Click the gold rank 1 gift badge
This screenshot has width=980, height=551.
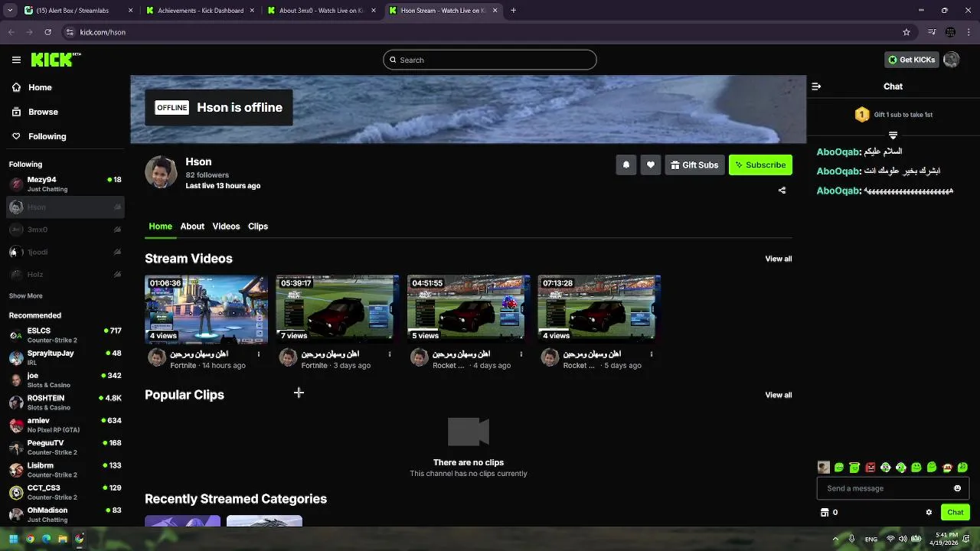point(862,115)
